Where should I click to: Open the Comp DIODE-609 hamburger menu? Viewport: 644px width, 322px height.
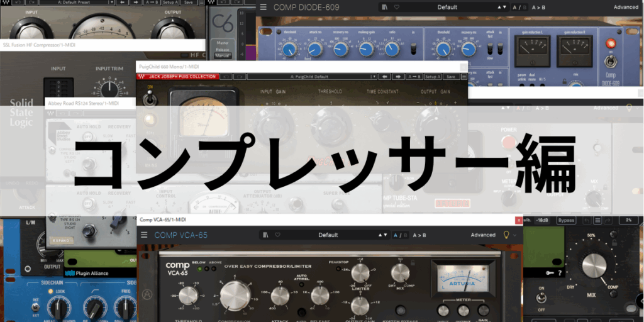coord(263,8)
